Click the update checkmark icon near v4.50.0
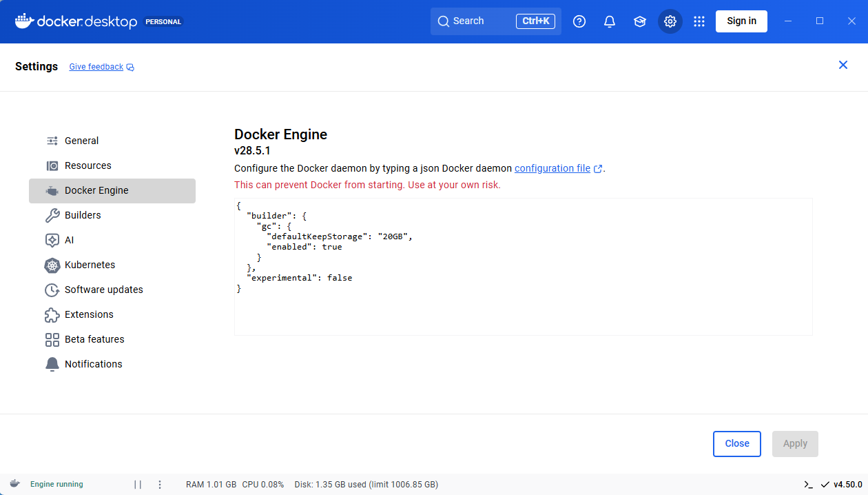 click(x=825, y=485)
